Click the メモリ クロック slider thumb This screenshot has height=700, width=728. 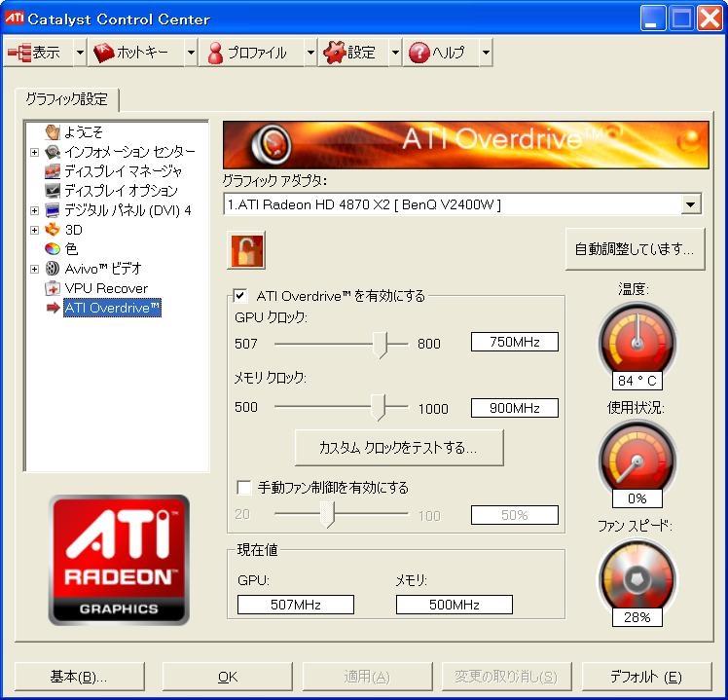point(379,407)
